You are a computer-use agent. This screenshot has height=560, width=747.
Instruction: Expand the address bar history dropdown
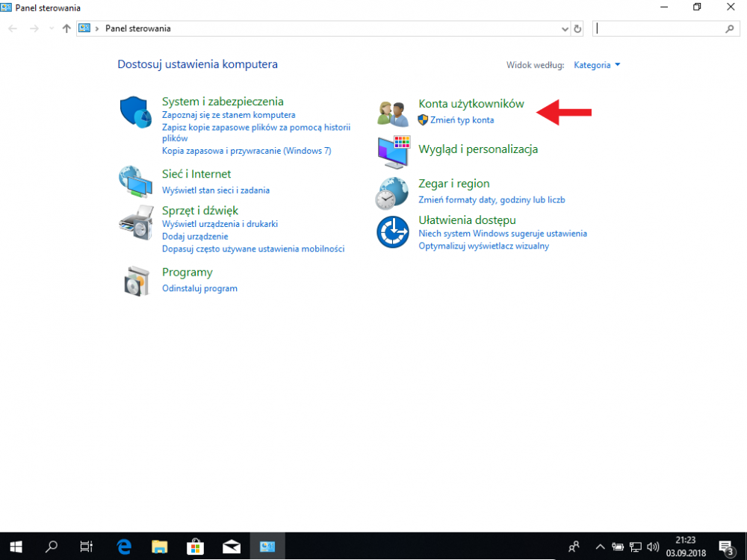565,28
